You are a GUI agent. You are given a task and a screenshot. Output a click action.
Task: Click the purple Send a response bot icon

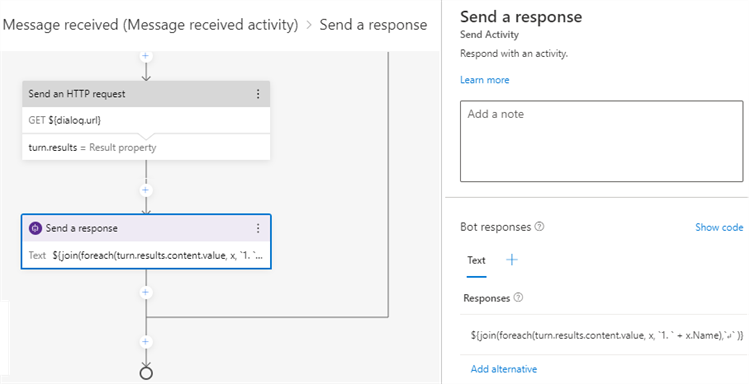[35, 229]
